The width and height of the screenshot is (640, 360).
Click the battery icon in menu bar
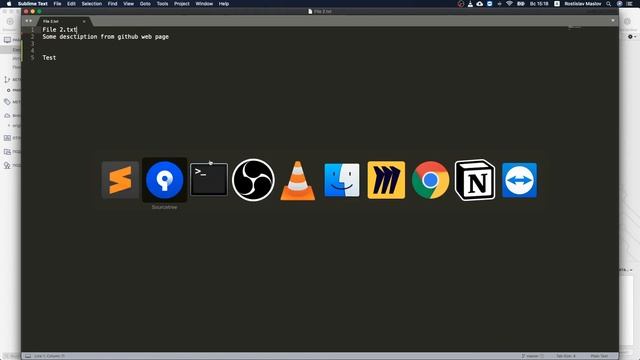521,4
